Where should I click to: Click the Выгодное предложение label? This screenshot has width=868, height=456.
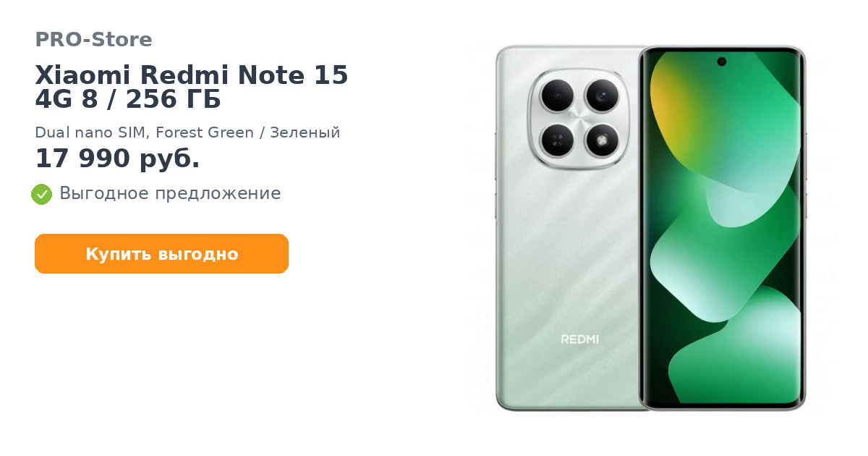pyautogui.click(x=170, y=194)
